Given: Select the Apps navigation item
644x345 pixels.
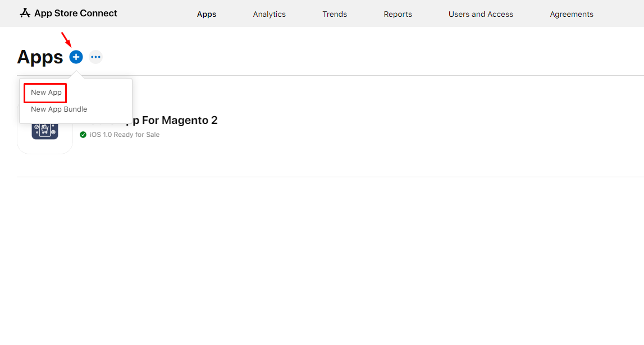Looking at the screenshot, I should tap(206, 14).
